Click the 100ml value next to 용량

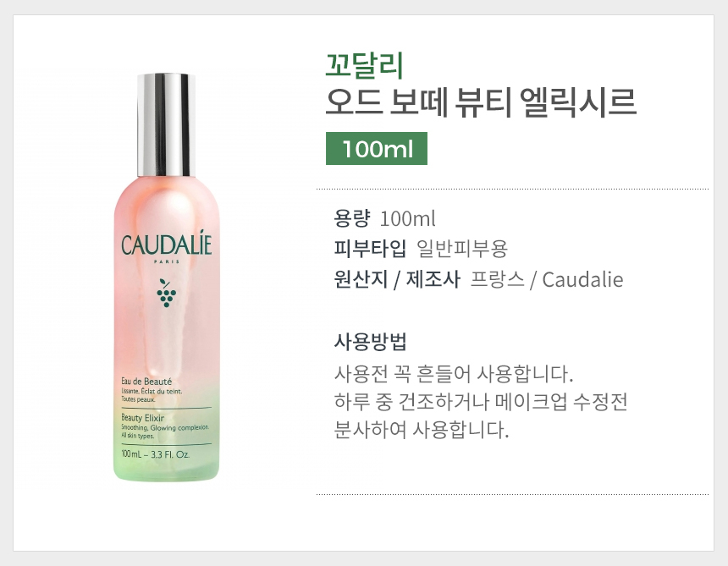[x=408, y=218]
